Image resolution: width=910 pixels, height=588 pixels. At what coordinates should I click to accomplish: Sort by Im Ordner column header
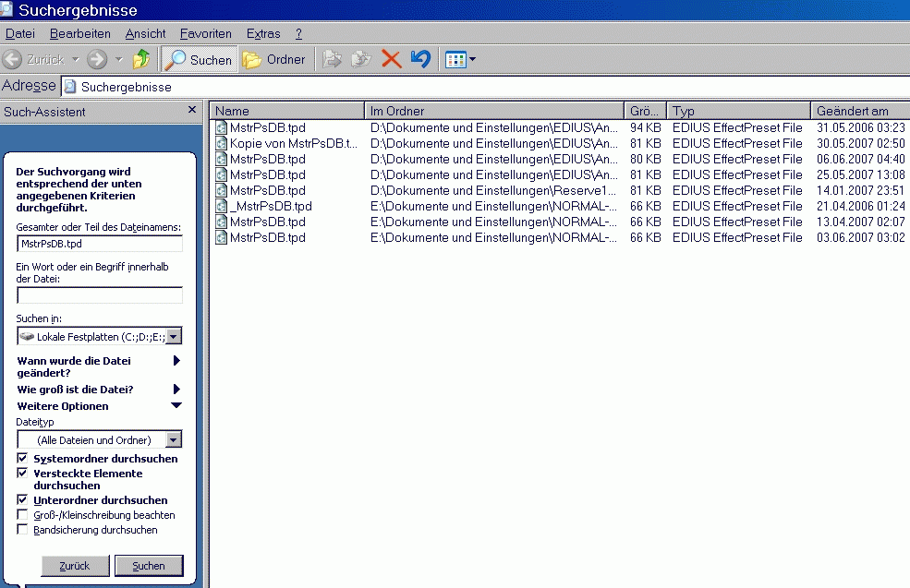tap(494, 111)
